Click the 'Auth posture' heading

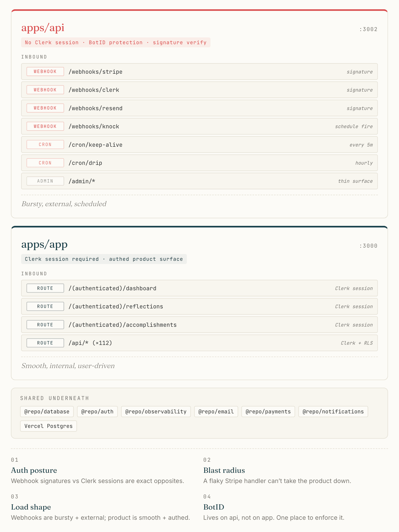[34, 470]
